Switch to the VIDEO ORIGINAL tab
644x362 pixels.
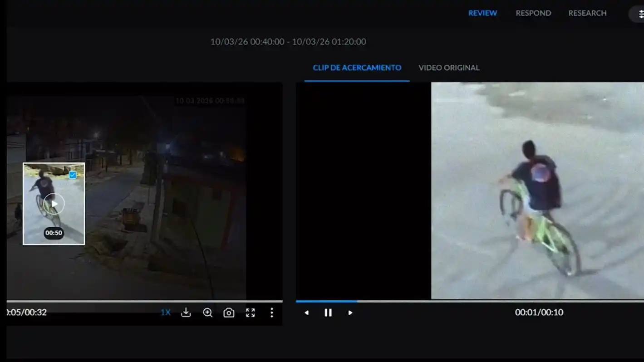[449, 68]
